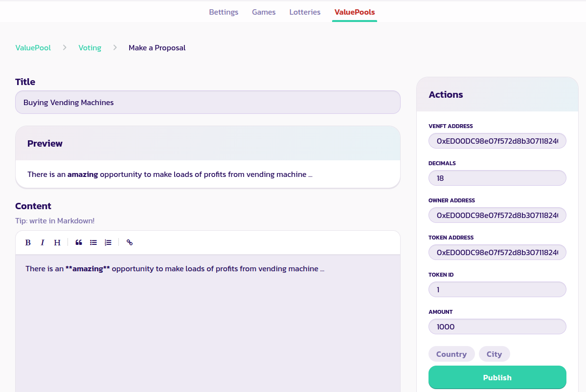This screenshot has width=586, height=392.
Task: Edit the proposal Title field
Action: coord(207,103)
